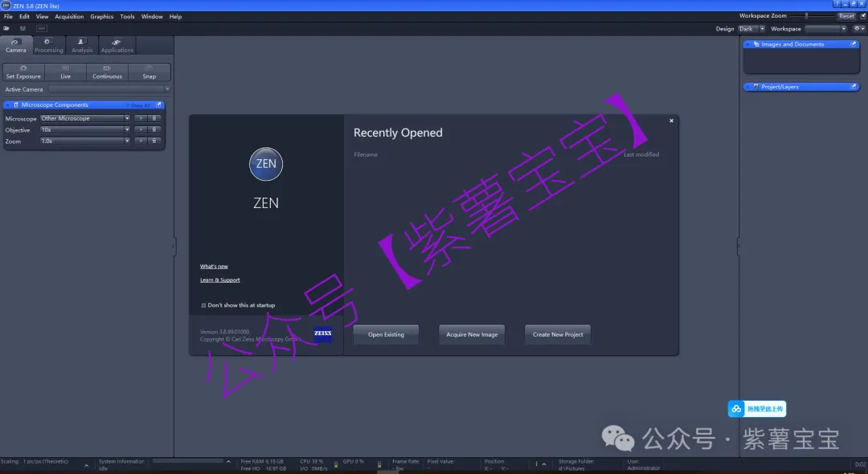
Task: Click the Workspace Zoom slider handle
Action: (x=806, y=16)
